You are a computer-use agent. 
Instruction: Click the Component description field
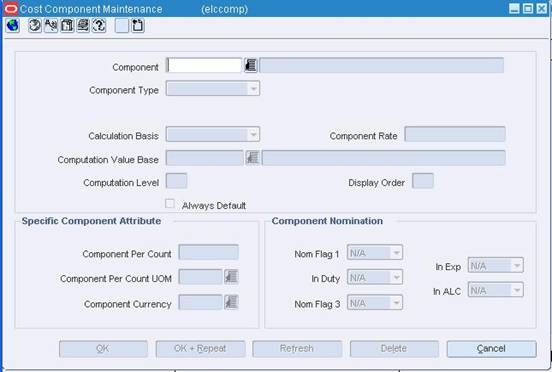tap(382, 65)
